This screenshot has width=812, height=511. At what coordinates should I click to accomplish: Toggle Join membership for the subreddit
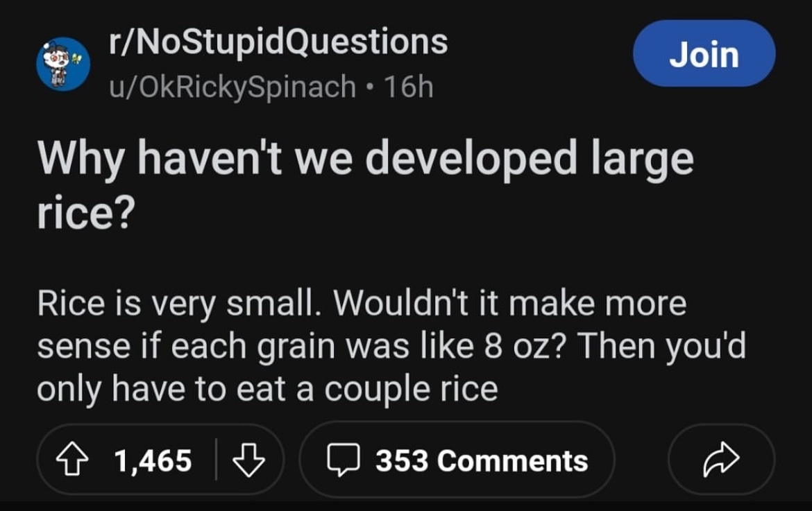tap(704, 55)
